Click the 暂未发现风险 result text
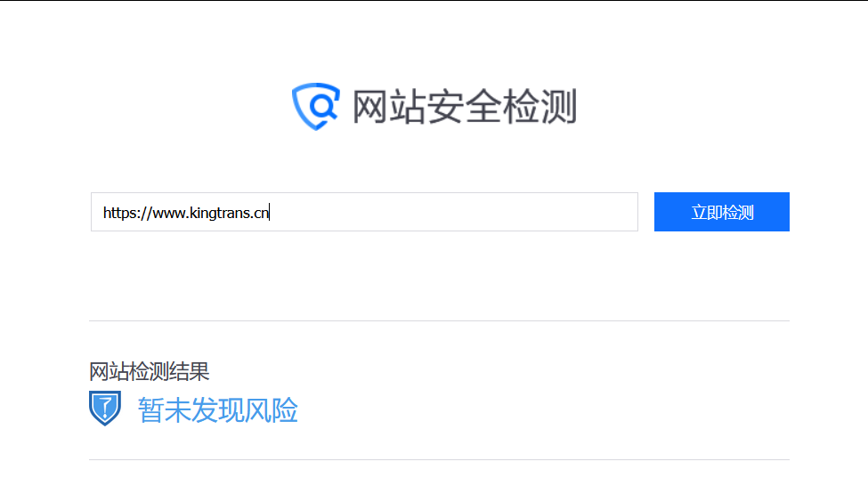The width and height of the screenshot is (868, 494). pos(217,410)
